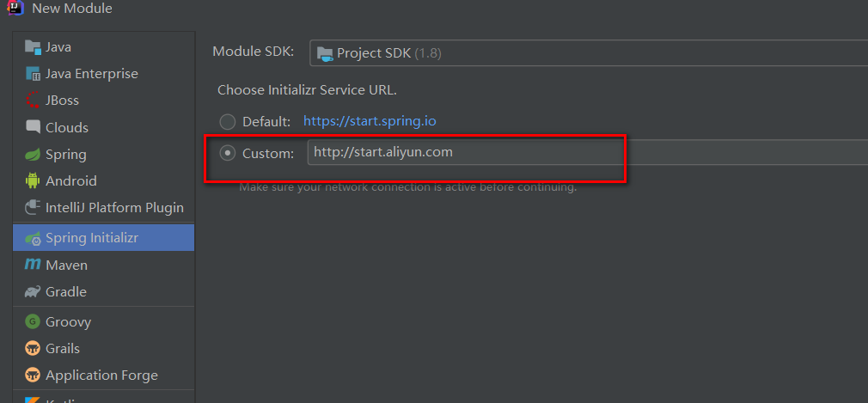Screen dimensions: 868x403
Task: Click the Spring leaf icon
Action: 34,155
